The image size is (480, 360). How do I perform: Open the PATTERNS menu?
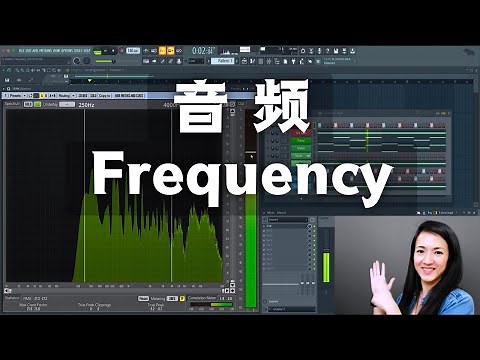click(x=44, y=51)
